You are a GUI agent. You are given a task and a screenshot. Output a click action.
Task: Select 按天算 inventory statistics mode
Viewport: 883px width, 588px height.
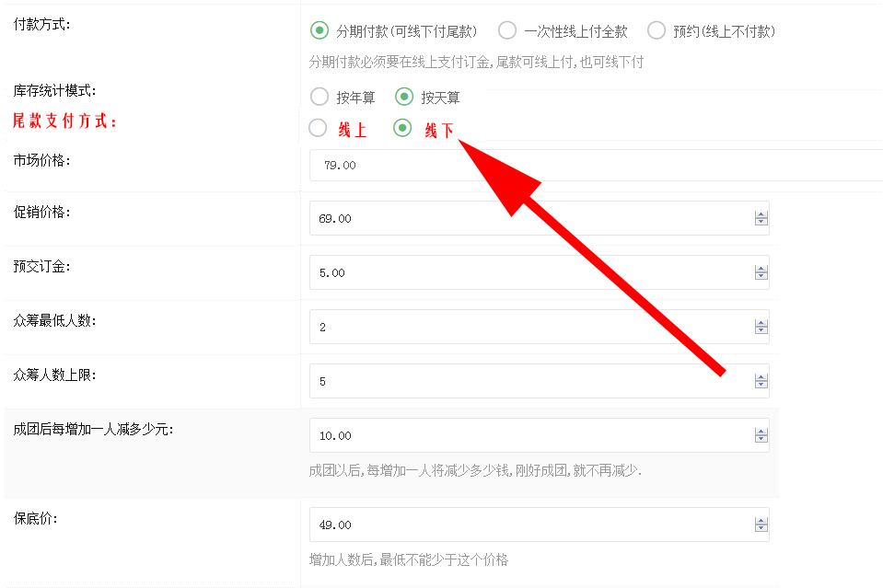(404, 97)
